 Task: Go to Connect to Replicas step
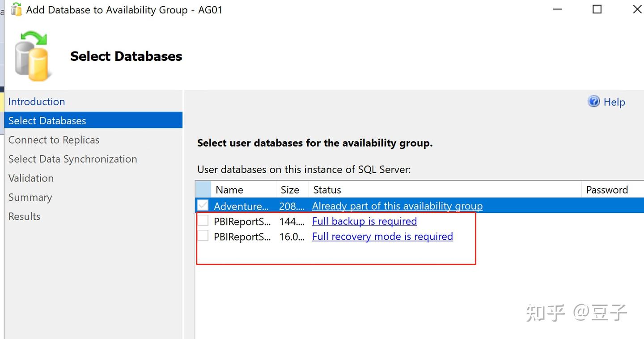click(54, 140)
